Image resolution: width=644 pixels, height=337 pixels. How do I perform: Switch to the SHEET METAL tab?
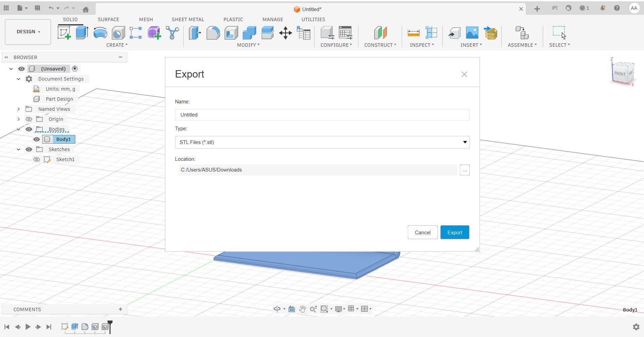188,19
